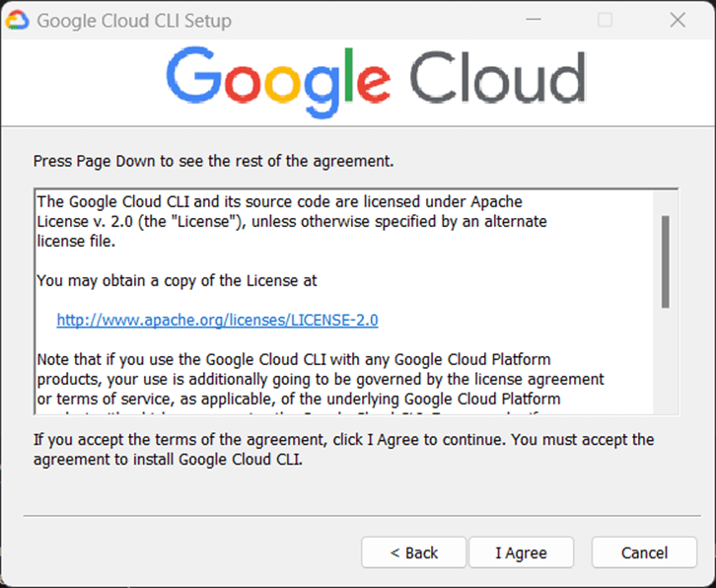Click the gray "Cloud" word in the banner logo
The height and width of the screenshot is (588, 716).
497,78
